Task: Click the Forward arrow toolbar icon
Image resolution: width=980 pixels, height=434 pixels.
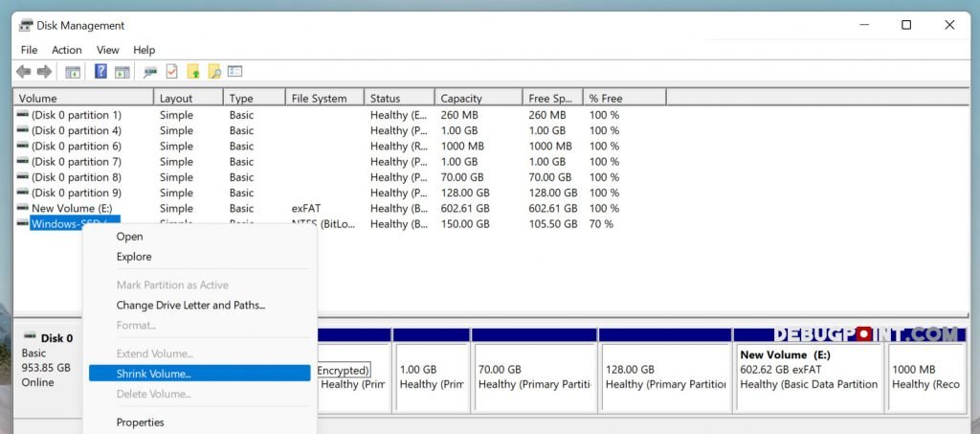Action: pyautogui.click(x=44, y=72)
